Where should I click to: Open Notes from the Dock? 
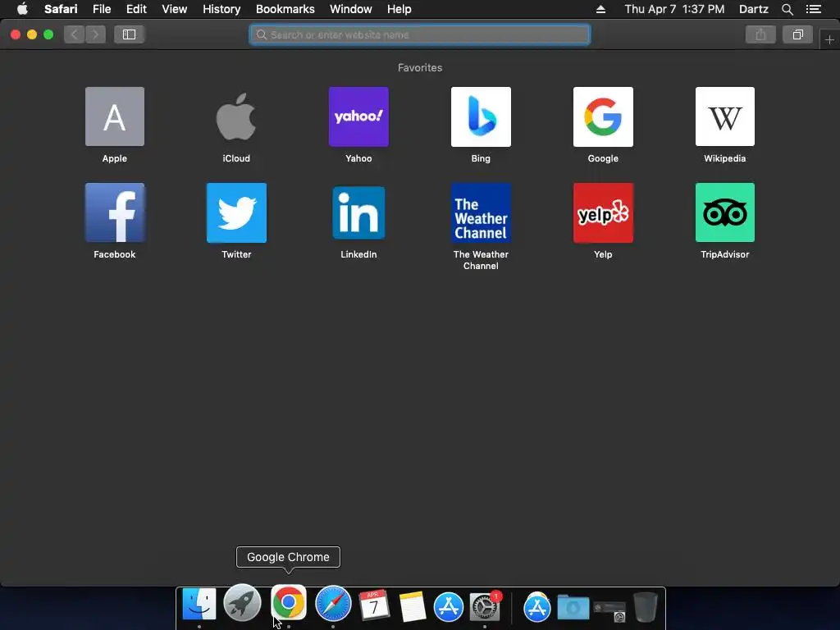[412, 606]
